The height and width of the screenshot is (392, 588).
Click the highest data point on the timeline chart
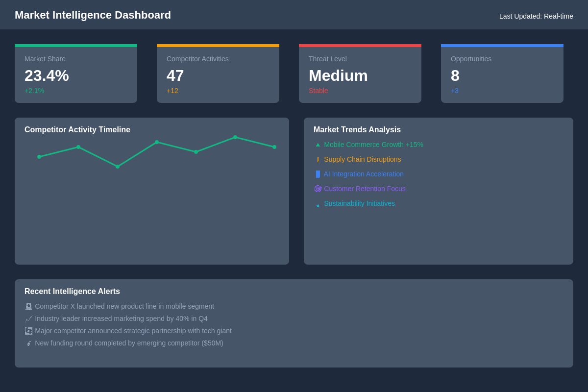click(235, 137)
